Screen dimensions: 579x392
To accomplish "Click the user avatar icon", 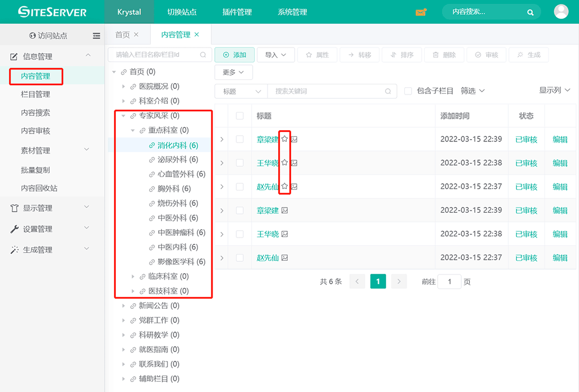I will 561,12.
